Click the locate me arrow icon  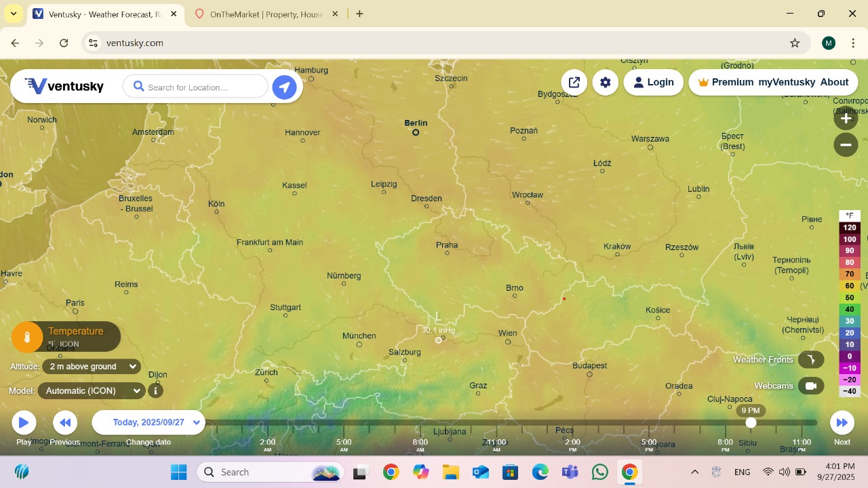point(284,87)
